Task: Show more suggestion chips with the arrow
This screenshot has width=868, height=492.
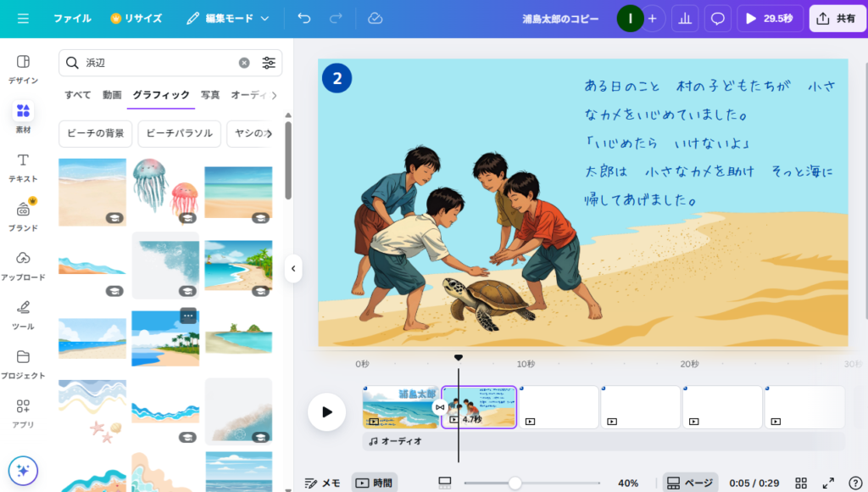Action: click(x=270, y=133)
